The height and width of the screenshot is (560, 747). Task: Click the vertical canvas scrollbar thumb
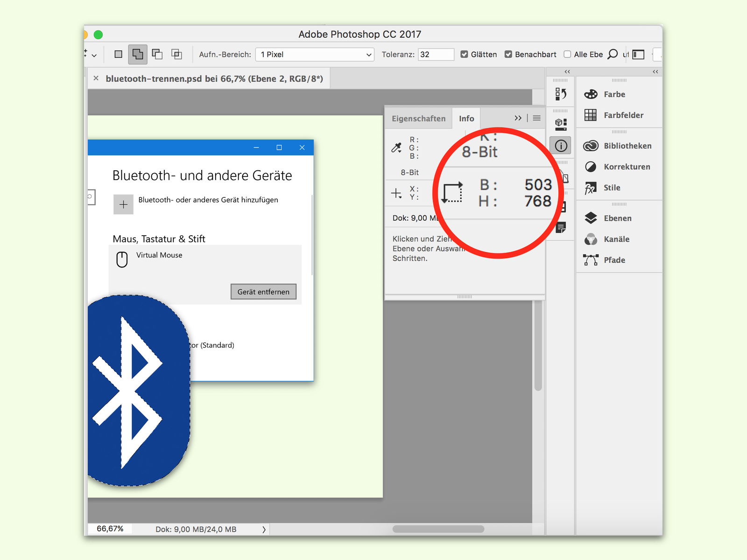click(538, 345)
